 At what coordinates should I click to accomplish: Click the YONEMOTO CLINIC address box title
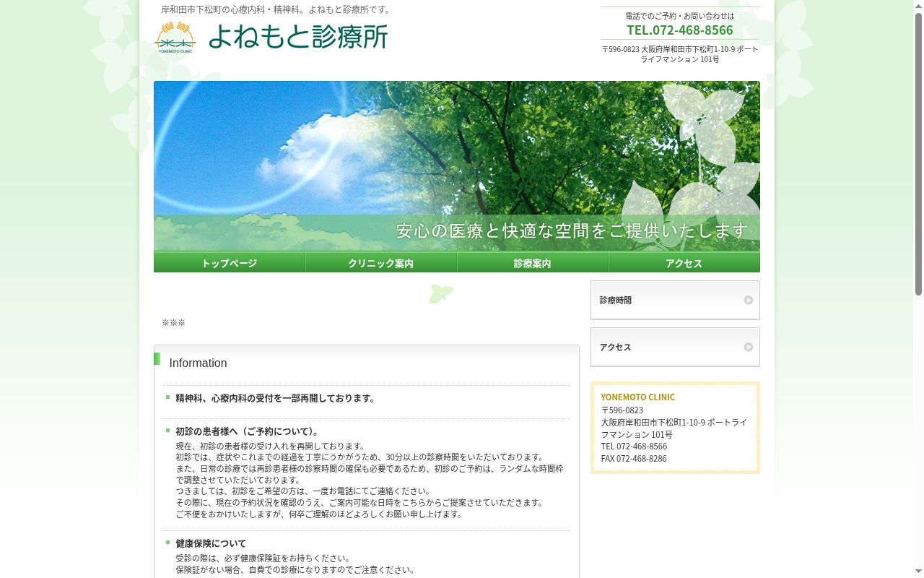pos(637,397)
